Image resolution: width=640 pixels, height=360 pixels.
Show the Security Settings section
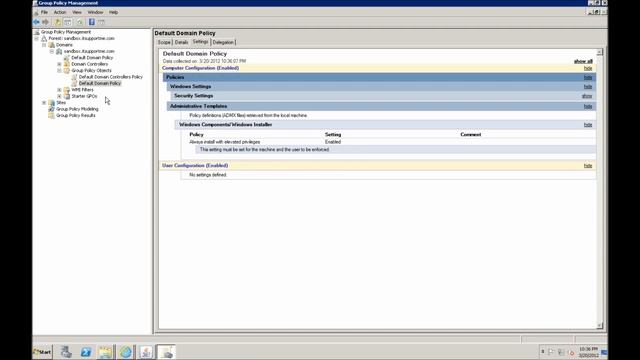point(587,96)
